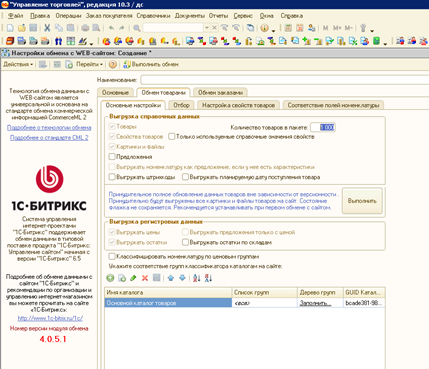Click the Paste clipboard icon
The image size is (429, 369).
pos(70,28)
